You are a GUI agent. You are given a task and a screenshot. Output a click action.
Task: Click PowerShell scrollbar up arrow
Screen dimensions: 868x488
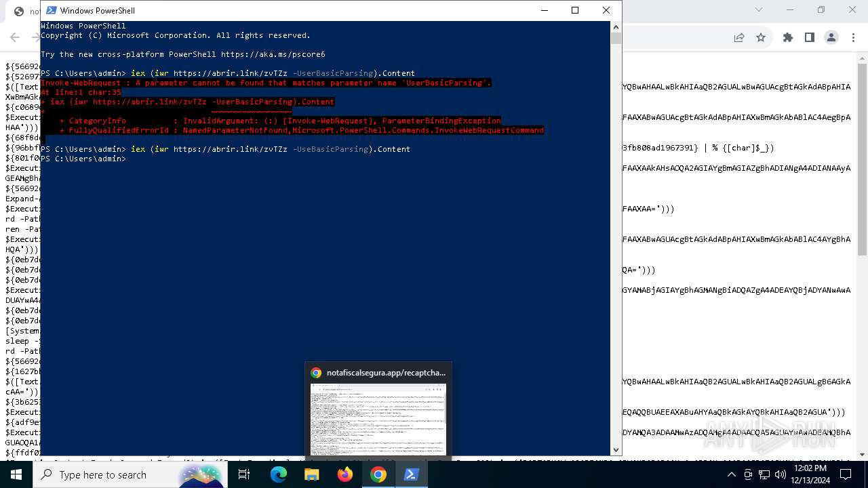click(616, 27)
